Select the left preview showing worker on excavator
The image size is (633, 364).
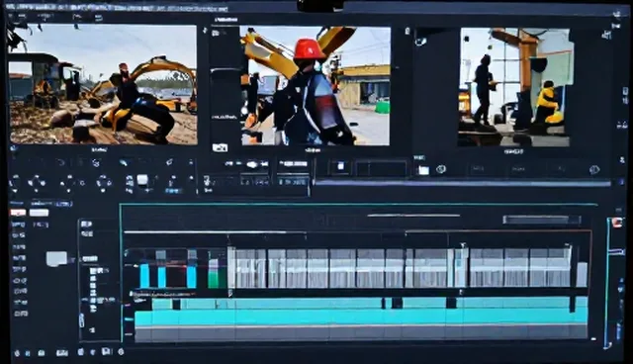pyautogui.click(x=103, y=84)
